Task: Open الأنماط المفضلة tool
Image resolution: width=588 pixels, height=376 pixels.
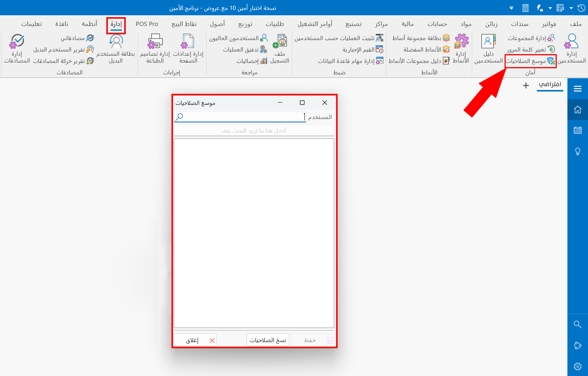Action: tap(423, 49)
